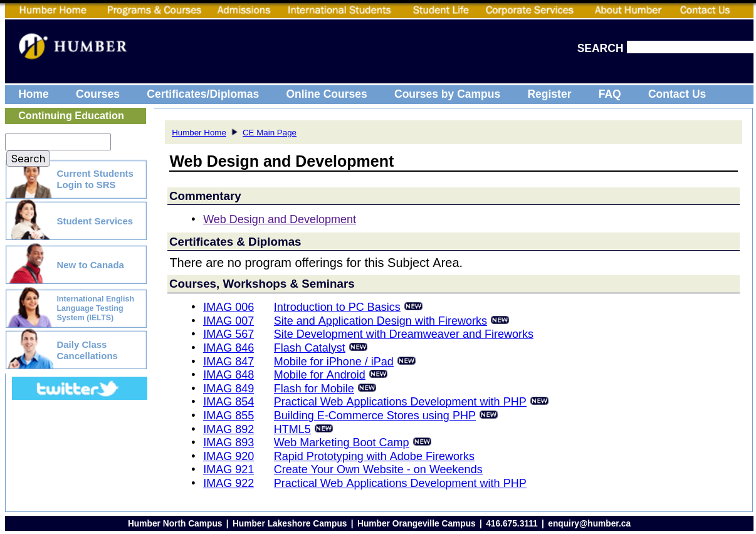Follow CE Main Page breadcrumb link
Image resolution: width=756 pixels, height=534 pixels.
coord(270,132)
